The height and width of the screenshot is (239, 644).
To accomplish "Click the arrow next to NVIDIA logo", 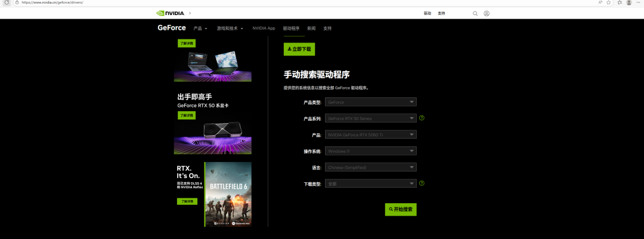I will coord(190,13).
